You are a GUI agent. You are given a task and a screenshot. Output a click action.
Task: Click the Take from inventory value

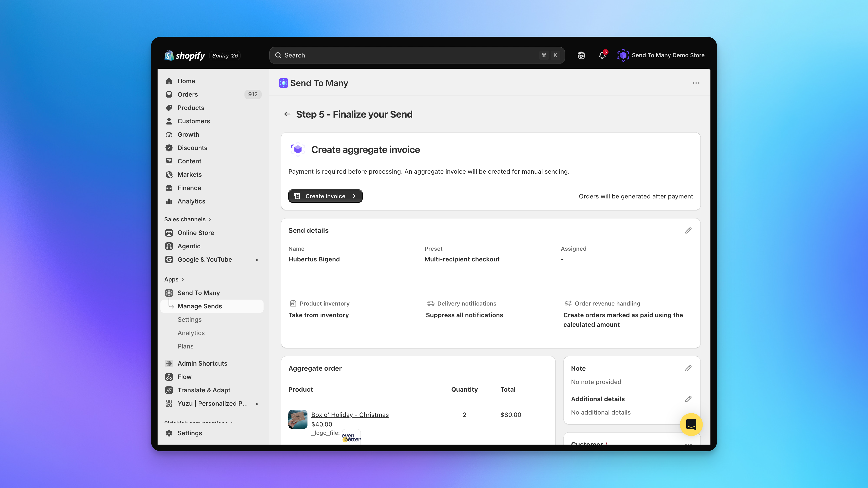coord(318,315)
